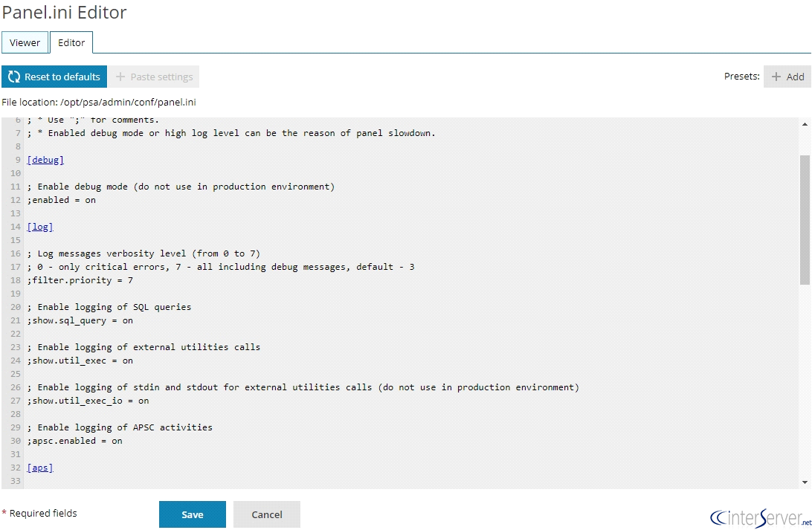Click the Reset to defaults button
Image resolution: width=812 pixels, height=530 pixels.
point(54,77)
